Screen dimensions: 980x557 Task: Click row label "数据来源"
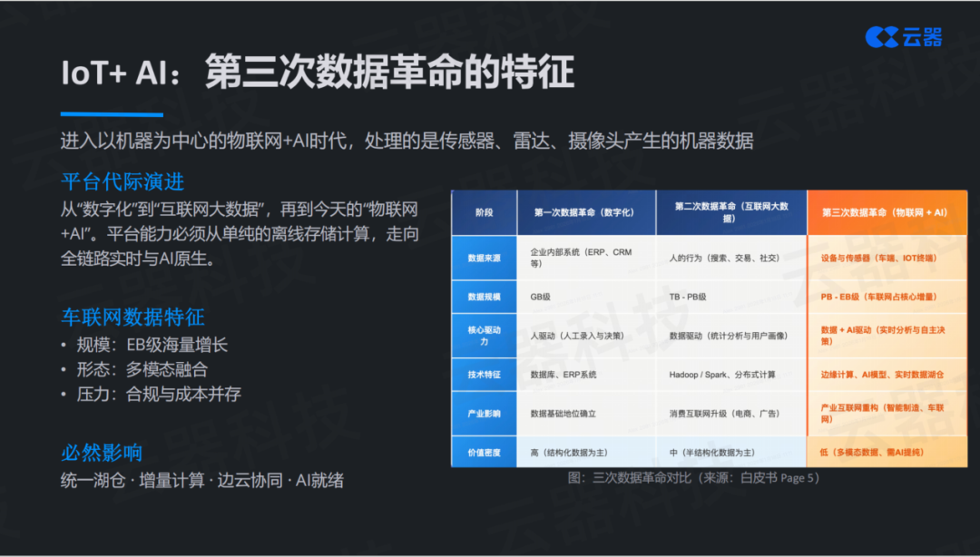point(484,258)
